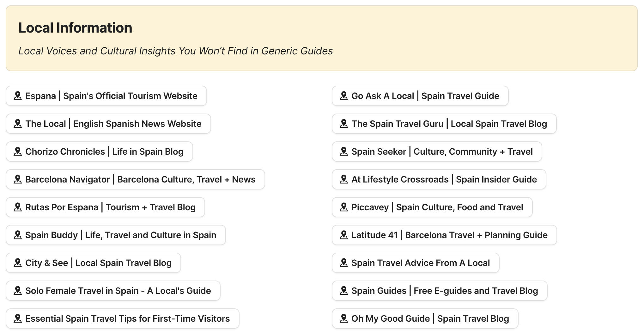Click the pin icon next to Chorizo Chronicles
This screenshot has height=334, width=644.
pos(18,152)
